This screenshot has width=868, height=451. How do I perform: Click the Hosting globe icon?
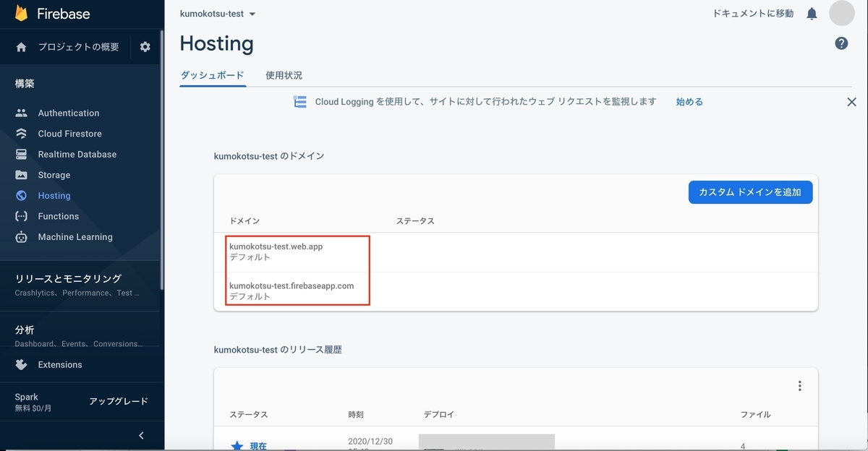21,196
